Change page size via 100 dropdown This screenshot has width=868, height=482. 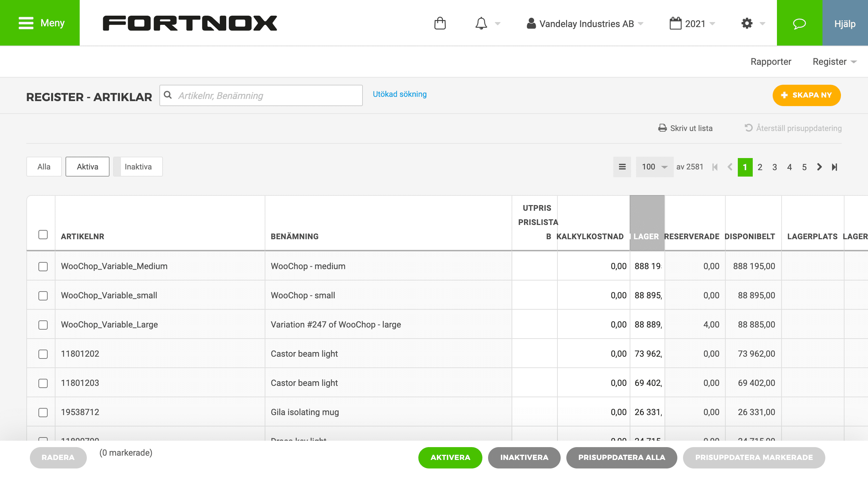tap(654, 167)
